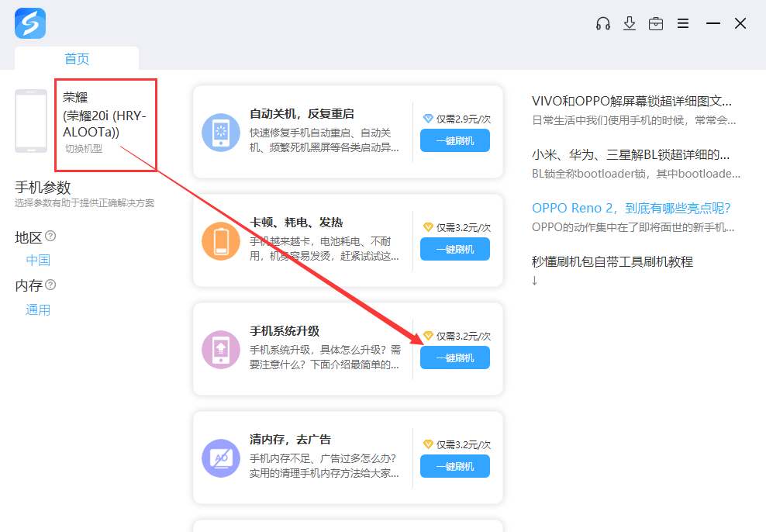Click the purple 清内存，去广告 icon

[221, 458]
